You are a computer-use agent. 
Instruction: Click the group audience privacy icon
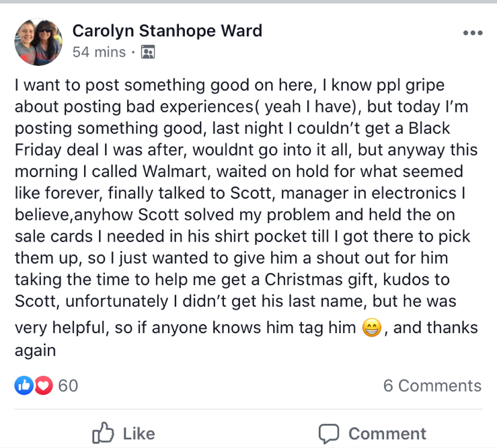click(148, 52)
